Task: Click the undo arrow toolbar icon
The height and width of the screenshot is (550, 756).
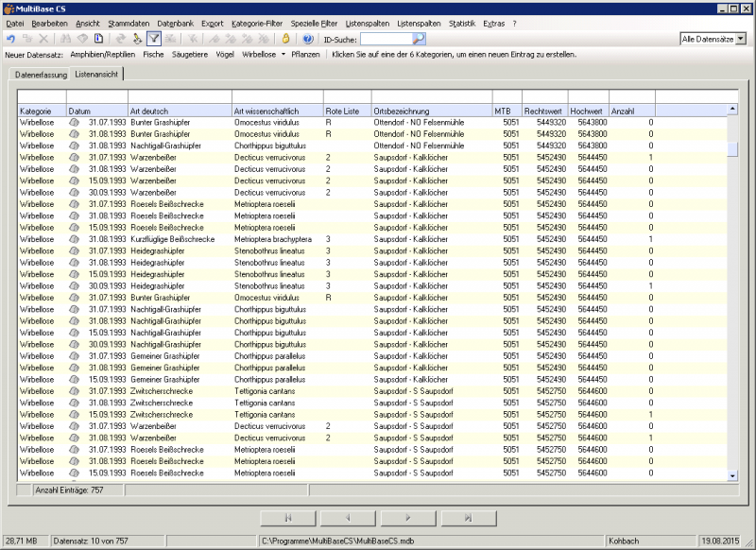Action: pyautogui.click(x=10, y=39)
